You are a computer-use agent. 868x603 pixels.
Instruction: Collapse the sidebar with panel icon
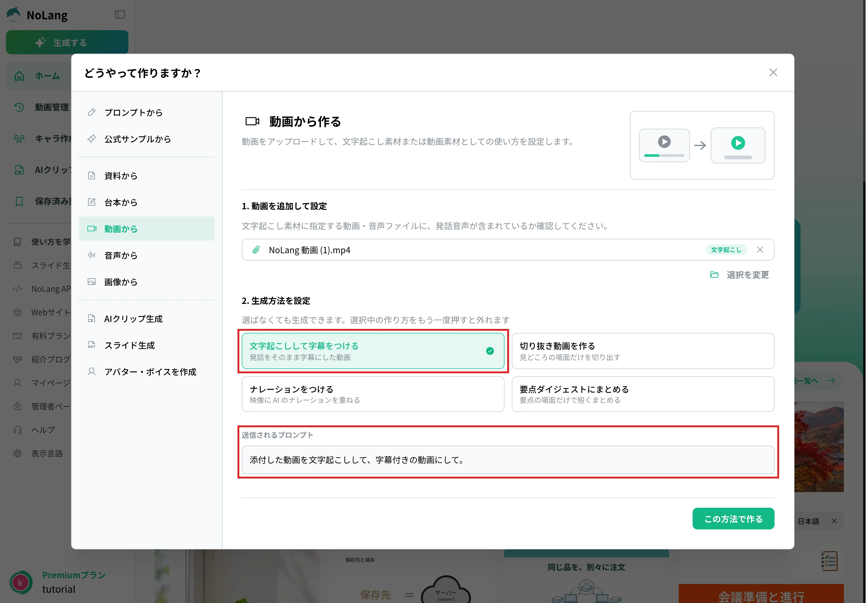coord(120,15)
